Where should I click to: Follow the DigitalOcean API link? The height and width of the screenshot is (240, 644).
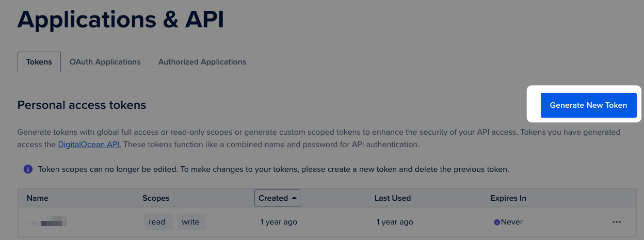[89, 145]
